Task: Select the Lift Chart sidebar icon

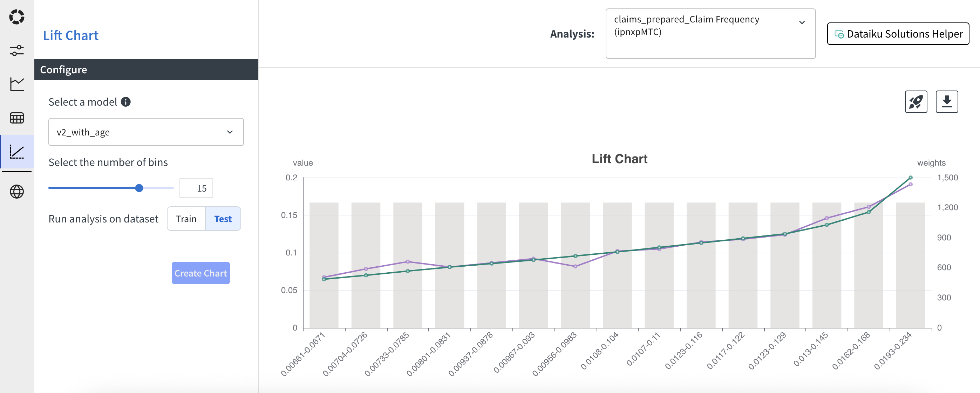Action: (x=17, y=152)
